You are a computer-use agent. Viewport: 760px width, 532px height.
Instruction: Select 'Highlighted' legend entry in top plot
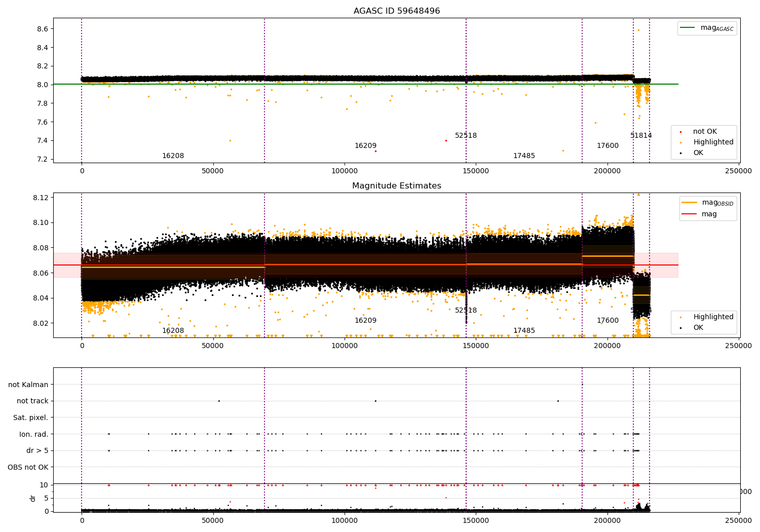[713, 142]
